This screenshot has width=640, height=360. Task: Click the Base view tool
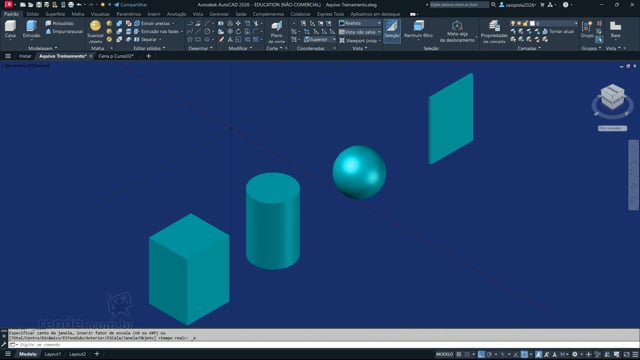click(615, 29)
